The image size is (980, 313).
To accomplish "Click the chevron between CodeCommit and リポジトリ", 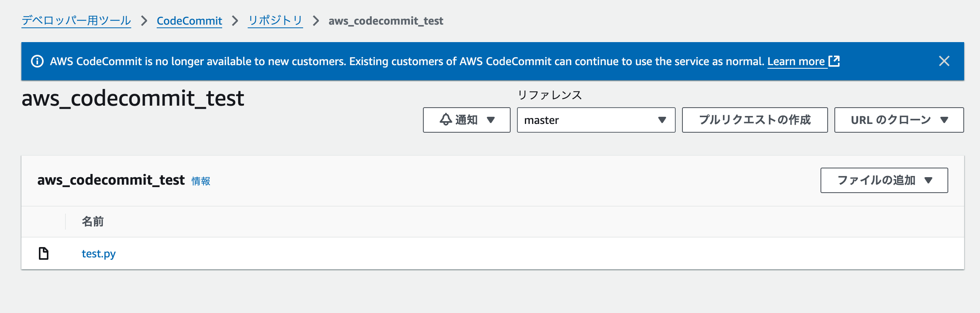I will click(x=235, y=21).
